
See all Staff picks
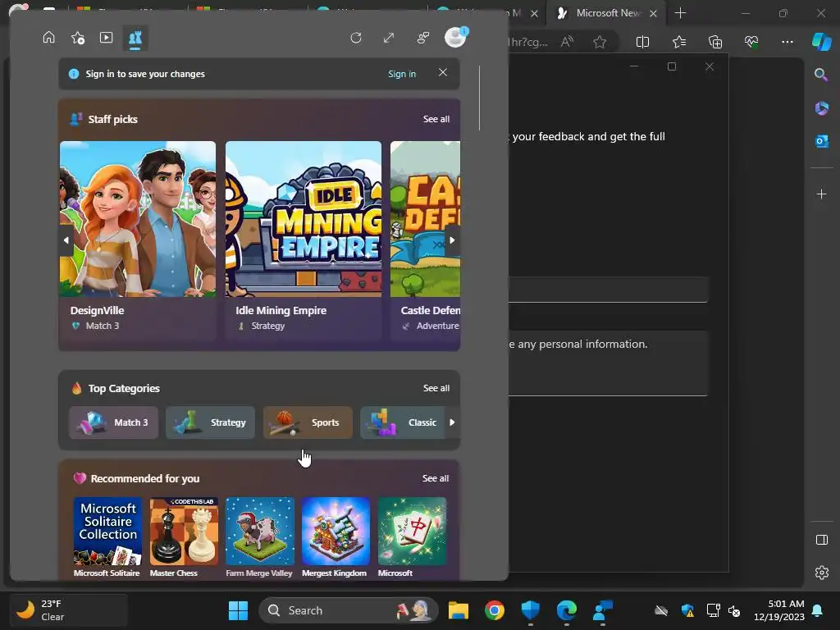pos(436,119)
